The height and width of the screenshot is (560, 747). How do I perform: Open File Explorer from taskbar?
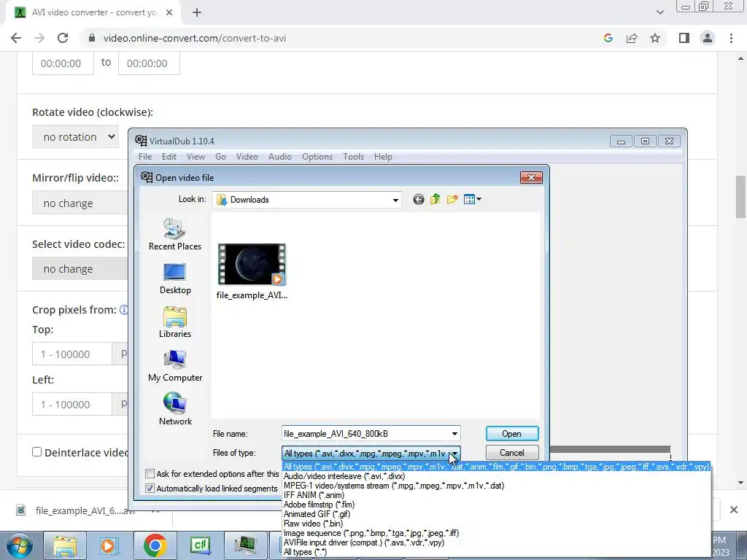(x=65, y=545)
